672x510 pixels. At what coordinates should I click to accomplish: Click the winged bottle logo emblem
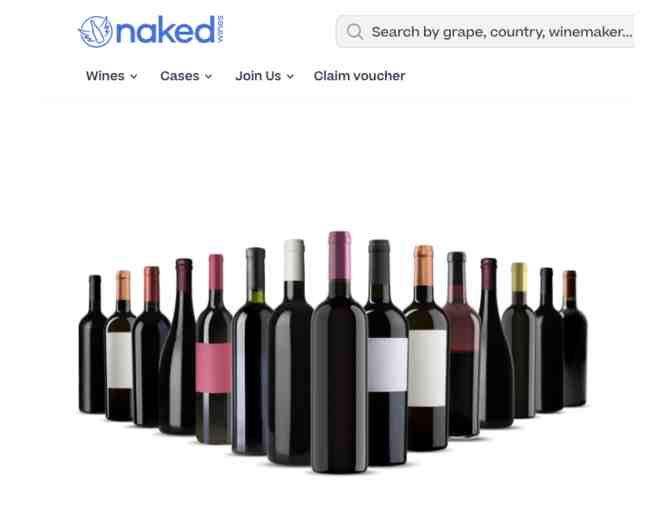click(x=96, y=31)
